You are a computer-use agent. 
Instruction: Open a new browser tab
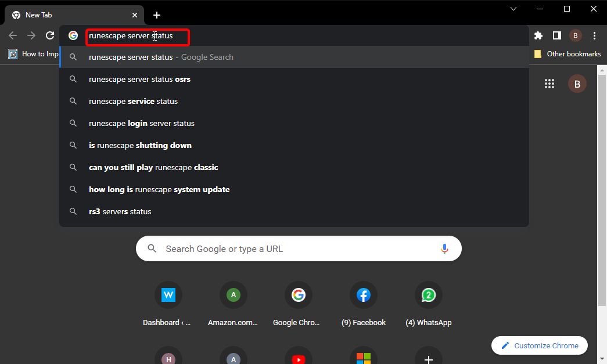157,15
